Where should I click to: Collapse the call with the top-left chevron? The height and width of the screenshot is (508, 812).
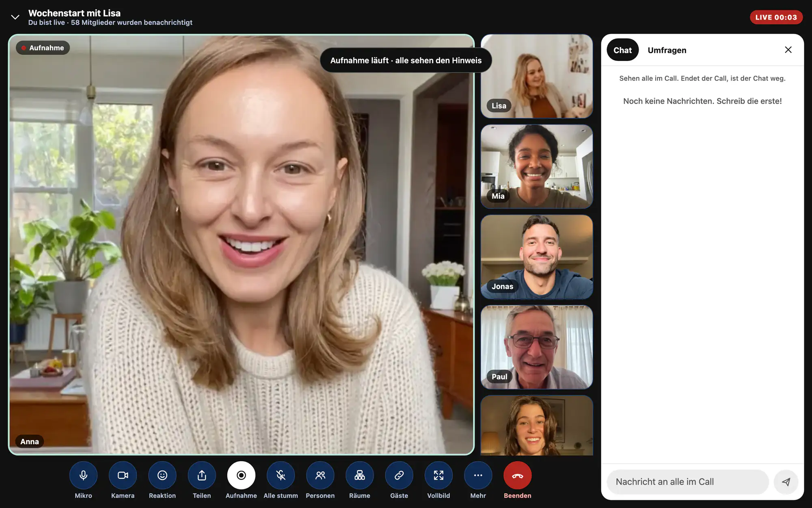click(15, 17)
